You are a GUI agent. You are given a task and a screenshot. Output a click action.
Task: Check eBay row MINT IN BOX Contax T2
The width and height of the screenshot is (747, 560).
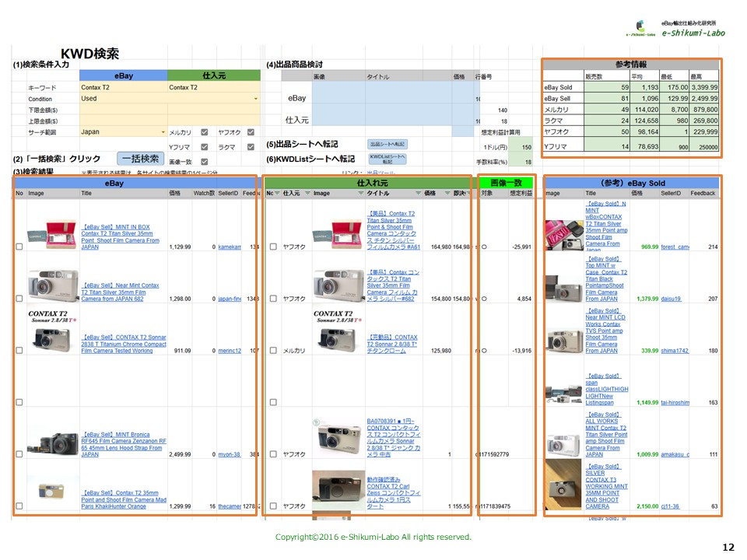coord(19,247)
